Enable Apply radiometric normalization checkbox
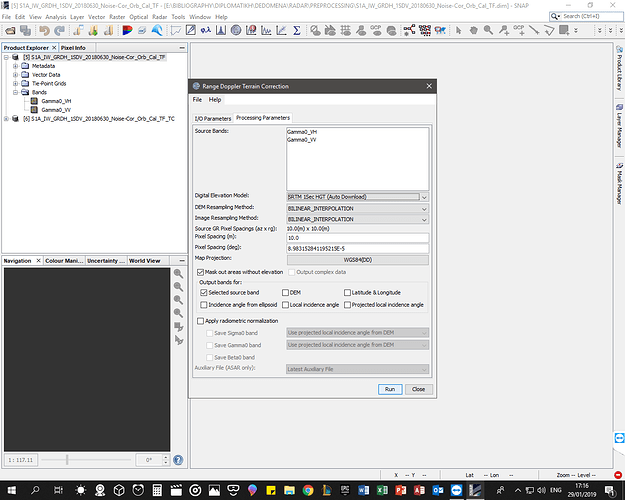This screenshot has width=625, height=500. click(200, 321)
